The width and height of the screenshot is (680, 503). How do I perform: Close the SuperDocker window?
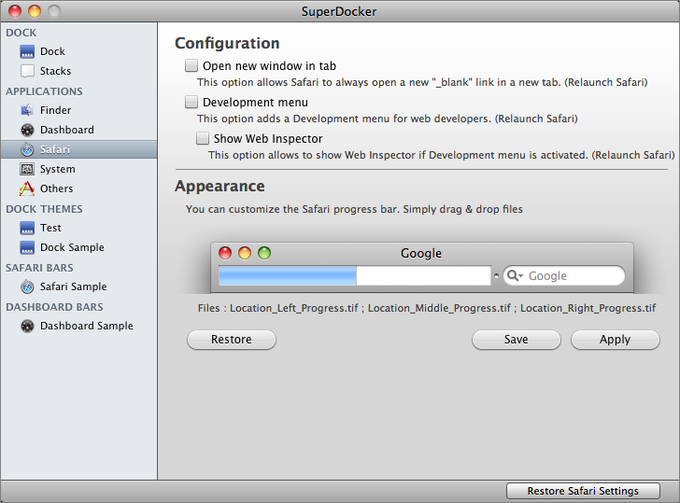pyautogui.click(x=15, y=11)
